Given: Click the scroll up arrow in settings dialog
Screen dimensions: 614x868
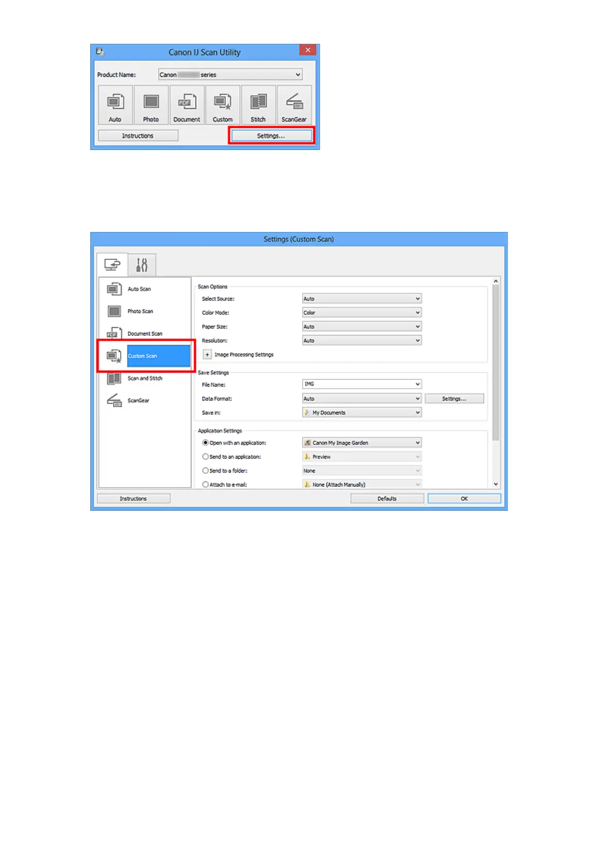Looking at the screenshot, I should point(496,281).
